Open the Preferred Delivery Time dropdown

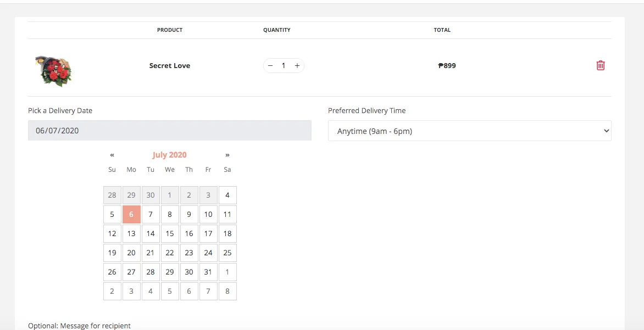[x=469, y=131]
